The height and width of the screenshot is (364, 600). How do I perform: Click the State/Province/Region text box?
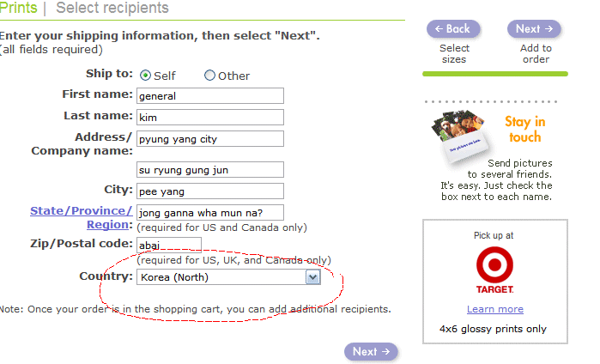coord(209,212)
